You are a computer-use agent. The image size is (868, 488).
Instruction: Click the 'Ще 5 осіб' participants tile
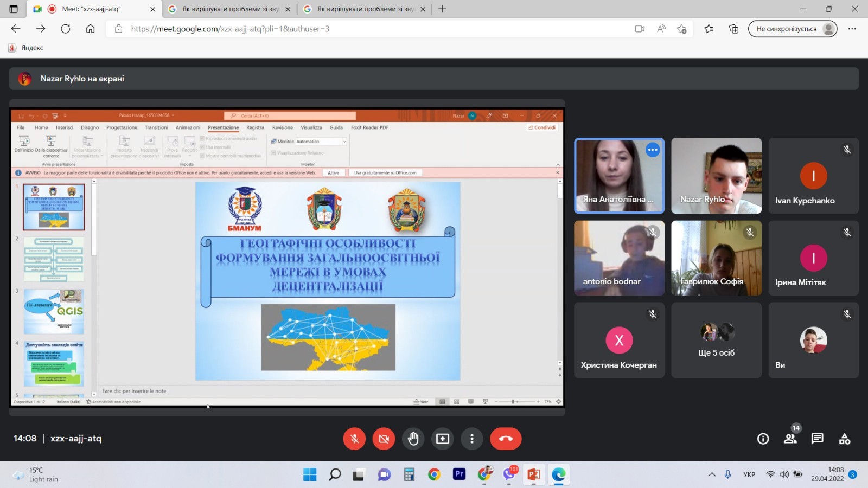716,340
